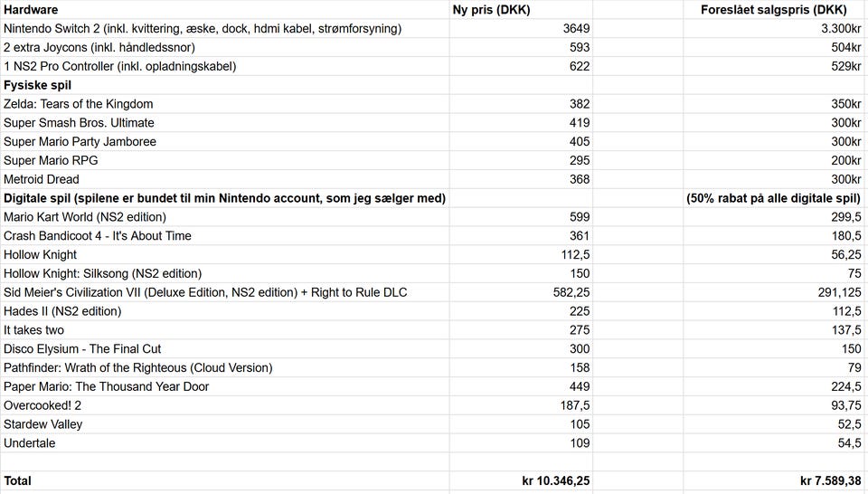
Task: Select the "Undertale" cell
Action: (225, 442)
